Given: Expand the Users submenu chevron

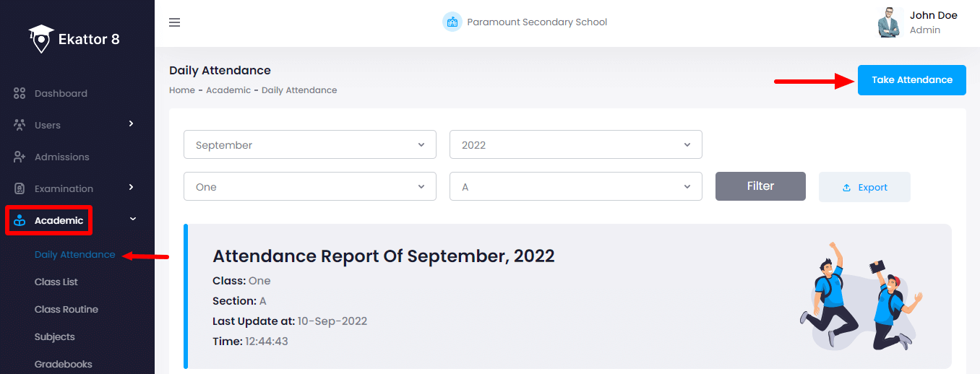Looking at the screenshot, I should click(x=132, y=124).
